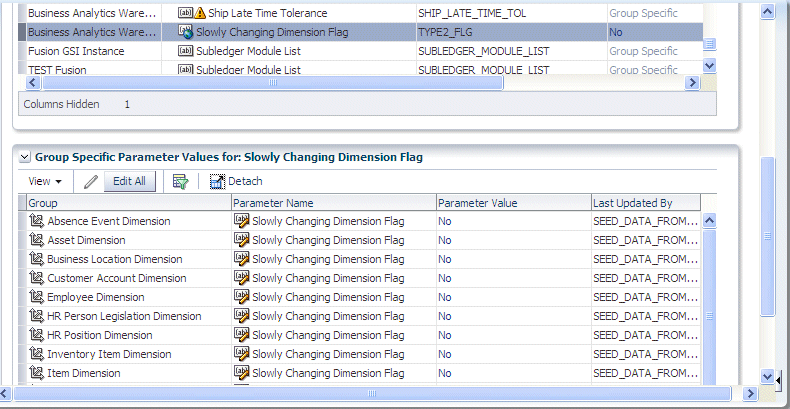The height and width of the screenshot is (409, 790).
Task: Click page vertical scrollbar up arrow
Action: 767,12
